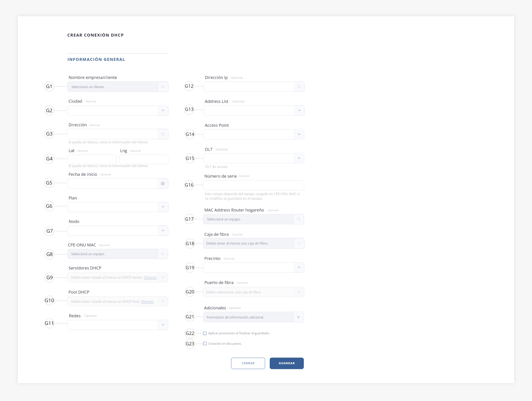Check Creación en dos pasos option
The height and width of the screenshot is (401, 532).
pyautogui.click(x=205, y=343)
